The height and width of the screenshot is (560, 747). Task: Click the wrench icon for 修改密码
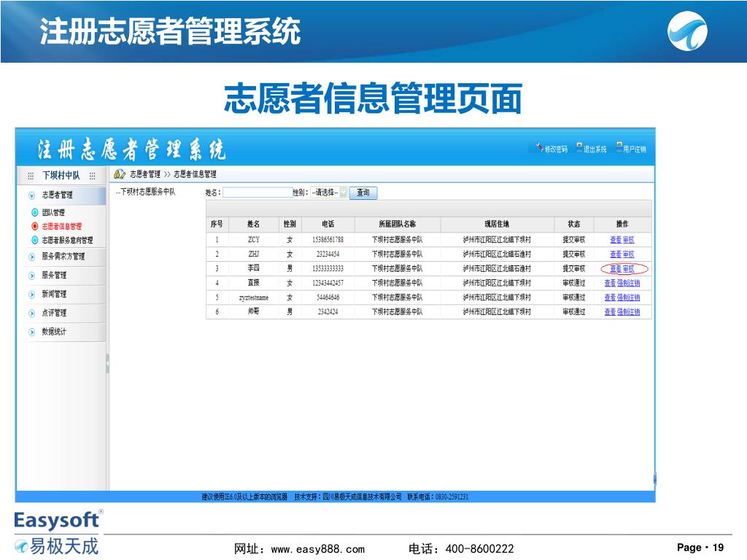[x=539, y=148]
